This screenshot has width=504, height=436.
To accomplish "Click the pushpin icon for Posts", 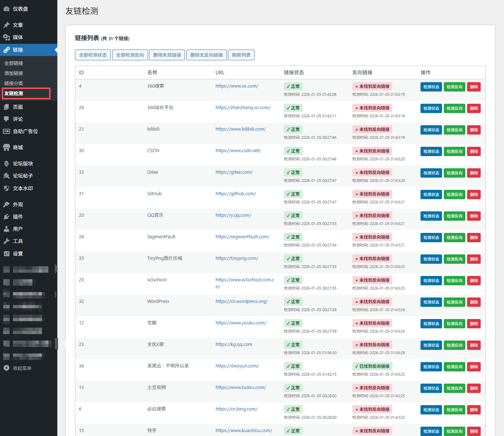I will [6, 25].
